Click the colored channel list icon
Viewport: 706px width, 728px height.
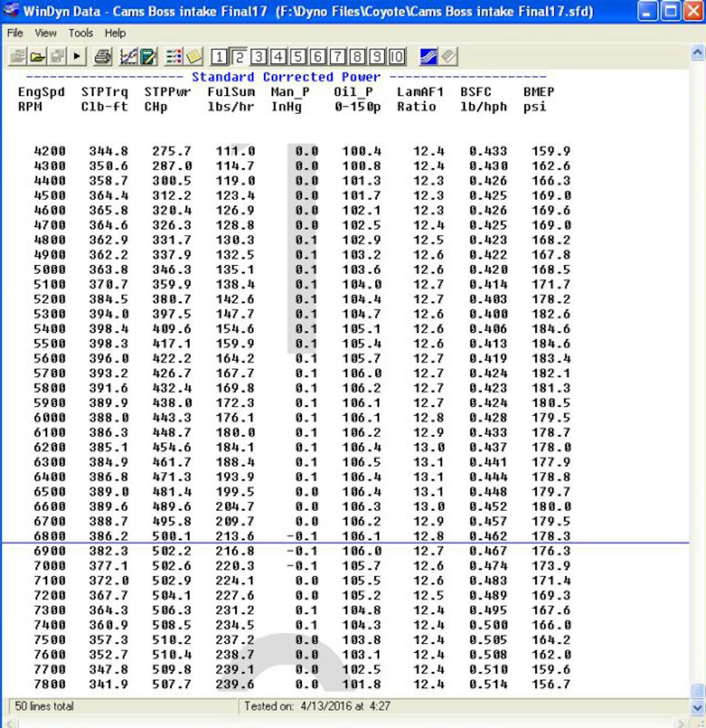click(174, 56)
